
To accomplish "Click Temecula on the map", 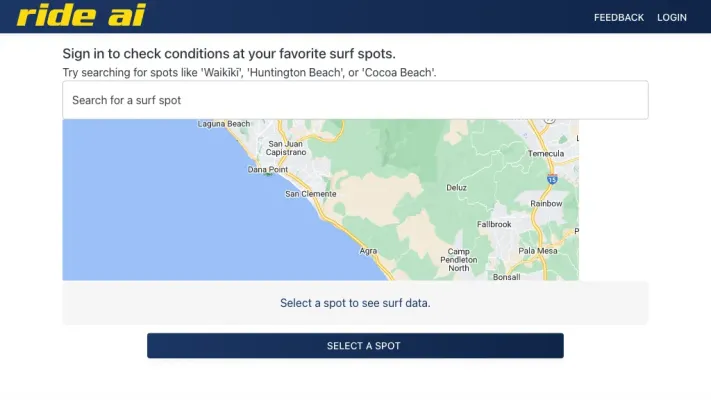I will 546,154.
